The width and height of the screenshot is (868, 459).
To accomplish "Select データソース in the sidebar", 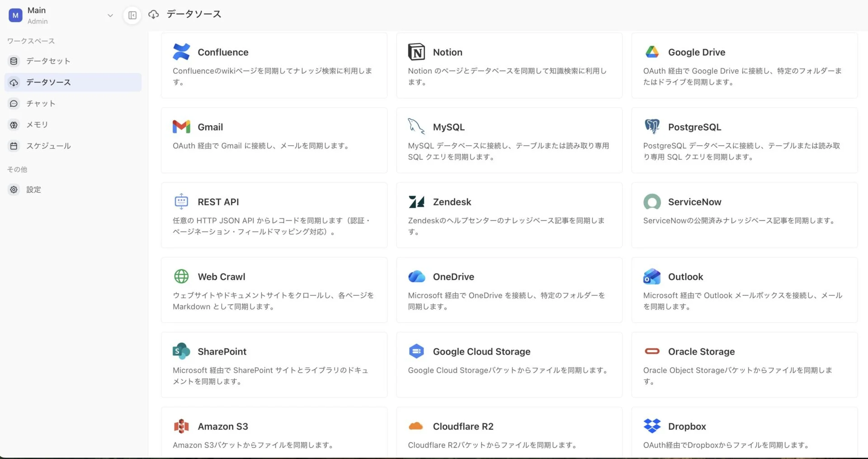I will point(73,82).
